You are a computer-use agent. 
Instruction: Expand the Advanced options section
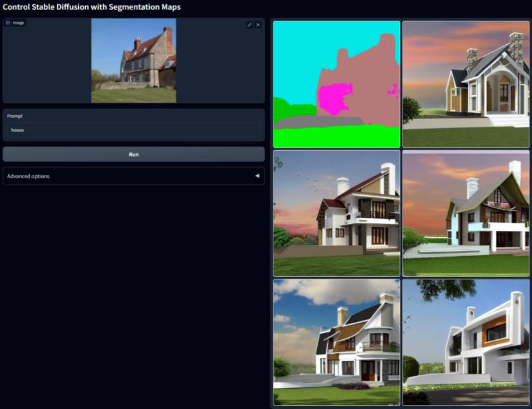pyautogui.click(x=134, y=176)
